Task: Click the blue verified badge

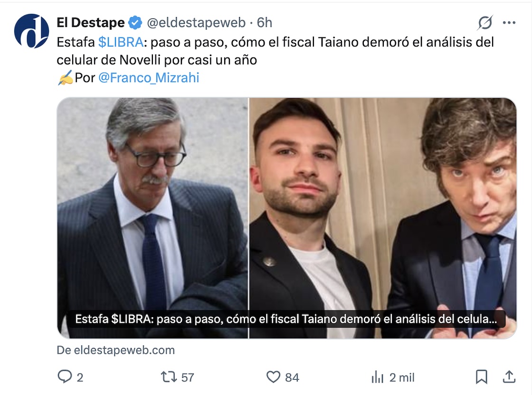Action: click(x=135, y=22)
